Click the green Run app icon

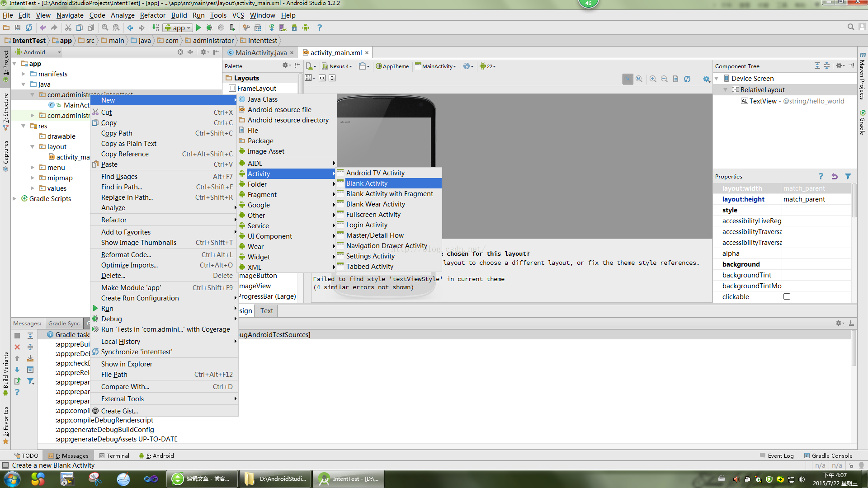pos(198,28)
